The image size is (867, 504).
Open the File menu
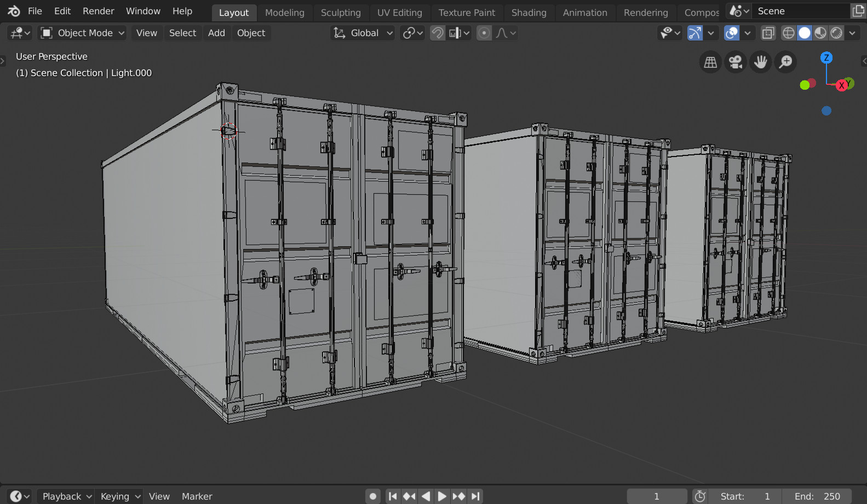tap(35, 11)
